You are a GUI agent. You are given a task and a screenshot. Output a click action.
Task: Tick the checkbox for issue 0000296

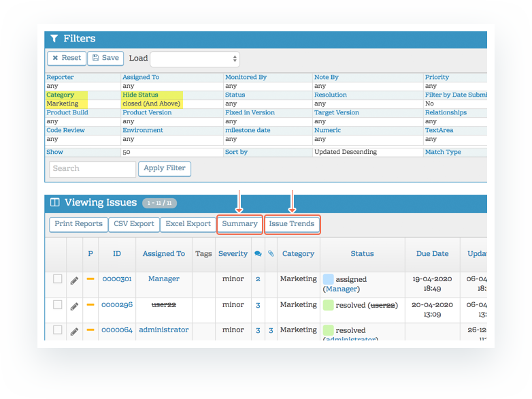58,304
